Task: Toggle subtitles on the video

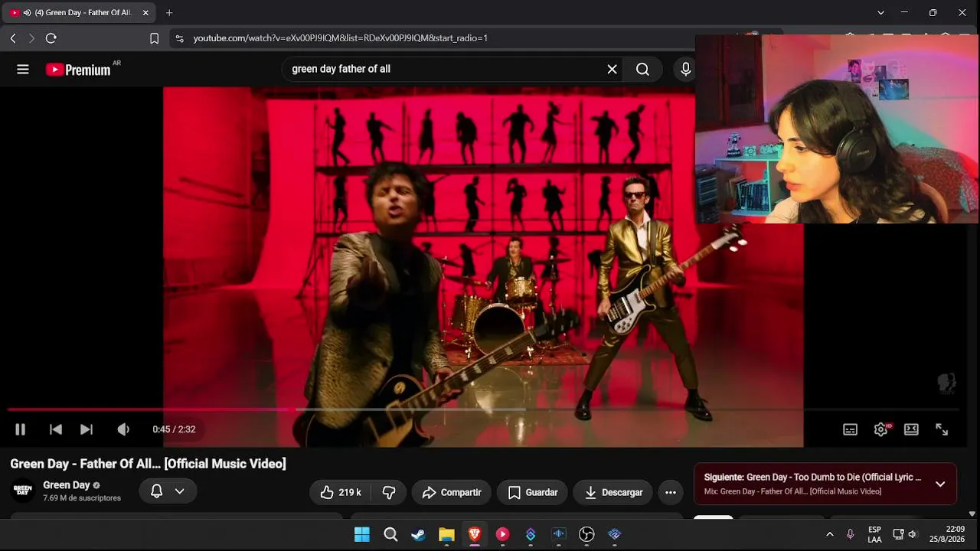Action: tap(850, 429)
